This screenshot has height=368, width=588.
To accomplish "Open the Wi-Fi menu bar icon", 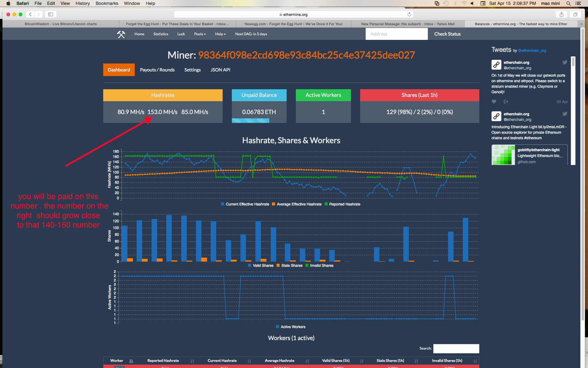I will click(x=464, y=3).
